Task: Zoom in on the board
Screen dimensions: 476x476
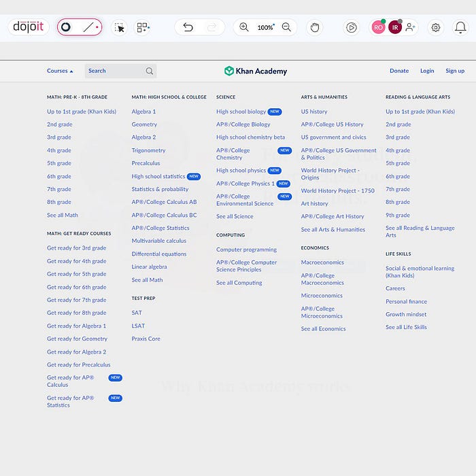Action: (243, 27)
